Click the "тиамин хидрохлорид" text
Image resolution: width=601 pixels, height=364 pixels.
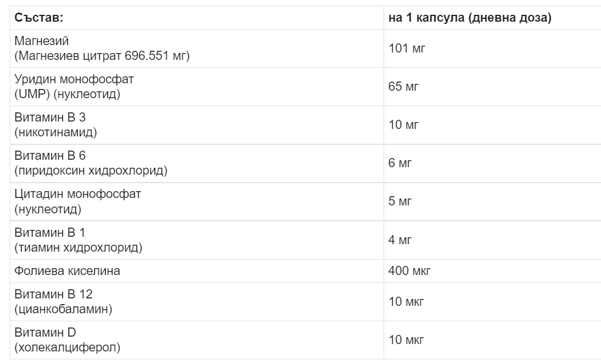[78, 247]
